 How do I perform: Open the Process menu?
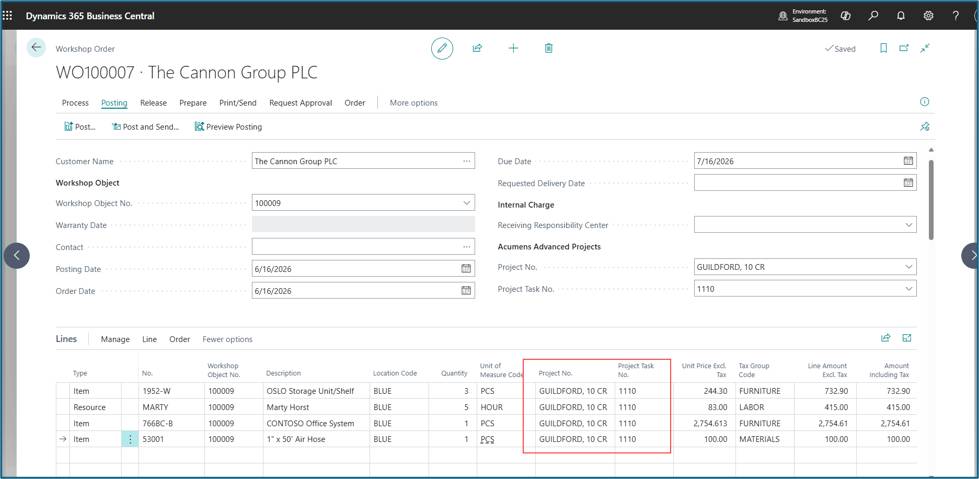tap(75, 102)
